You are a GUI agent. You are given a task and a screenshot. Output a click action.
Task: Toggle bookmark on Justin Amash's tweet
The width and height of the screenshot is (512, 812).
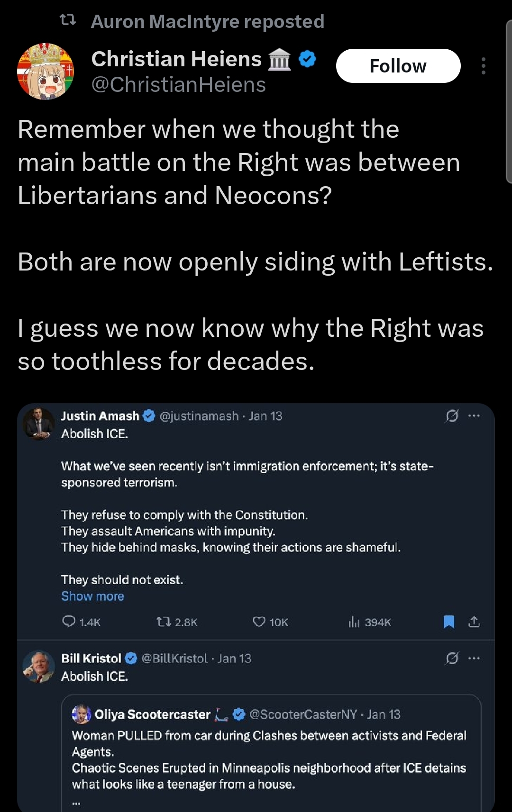448,622
